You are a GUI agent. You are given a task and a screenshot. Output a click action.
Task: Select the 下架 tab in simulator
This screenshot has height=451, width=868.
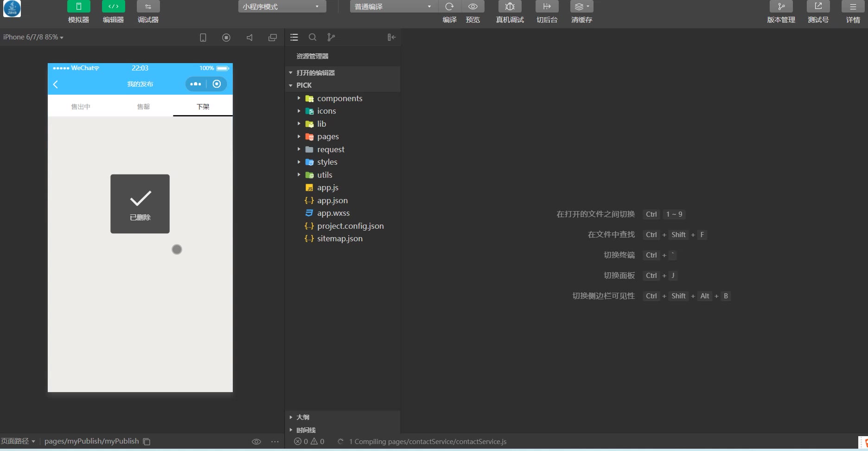(x=203, y=107)
